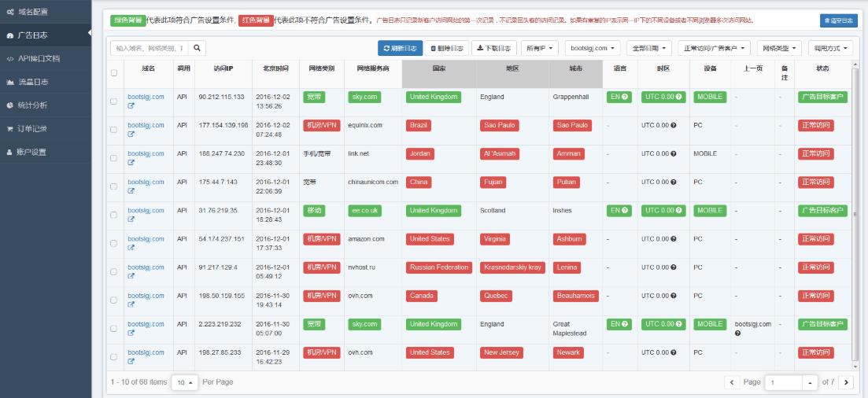Go to previous page using left arrow
The width and height of the screenshot is (868, 398).
tap(732, 382)
